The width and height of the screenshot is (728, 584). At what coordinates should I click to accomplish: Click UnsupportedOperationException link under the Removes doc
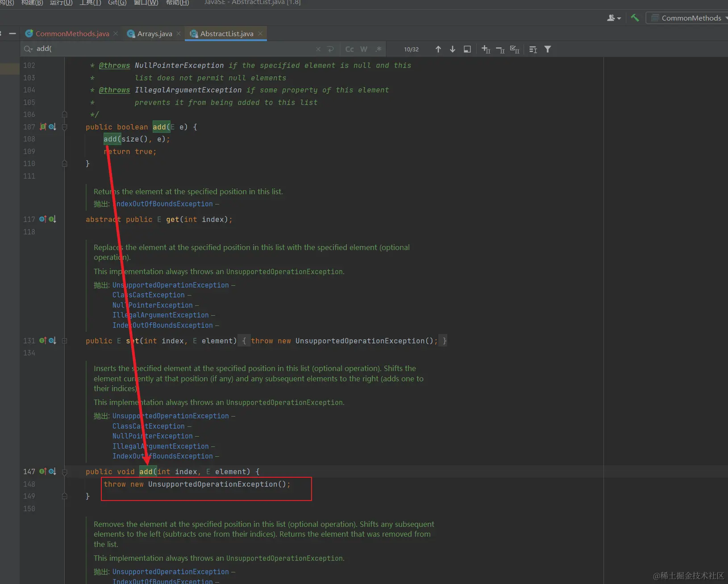click(x=171, y=572)
